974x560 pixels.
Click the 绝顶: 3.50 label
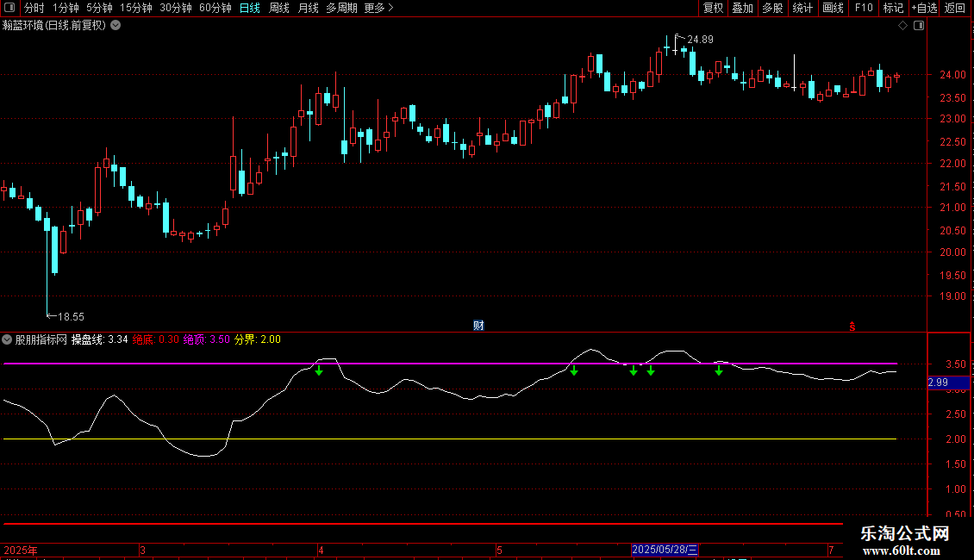pos(207,339)
